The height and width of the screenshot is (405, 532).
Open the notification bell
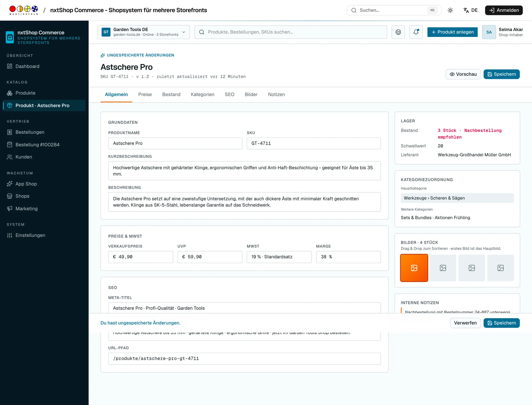coord(416,32)
